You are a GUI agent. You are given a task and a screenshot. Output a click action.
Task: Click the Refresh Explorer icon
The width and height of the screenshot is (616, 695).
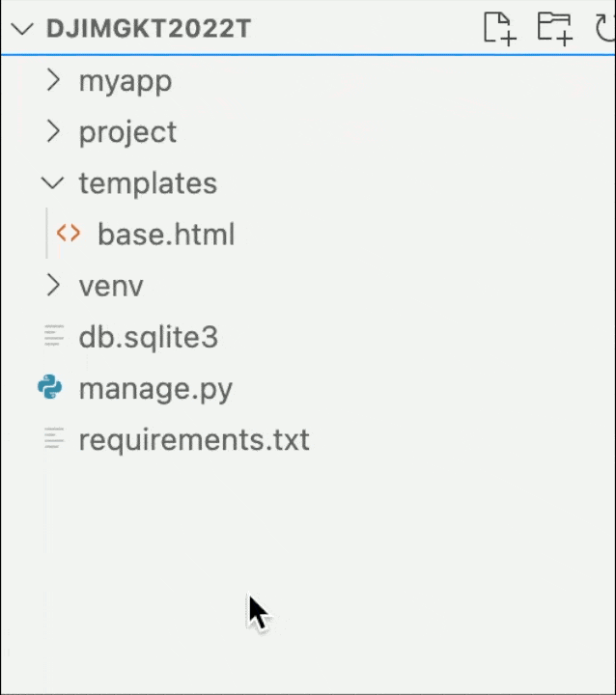pos(606,27)
